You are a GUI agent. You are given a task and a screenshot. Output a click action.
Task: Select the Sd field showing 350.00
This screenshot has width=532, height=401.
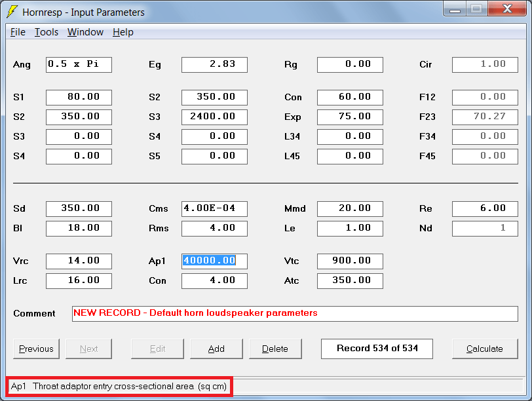tap(79, 209)
